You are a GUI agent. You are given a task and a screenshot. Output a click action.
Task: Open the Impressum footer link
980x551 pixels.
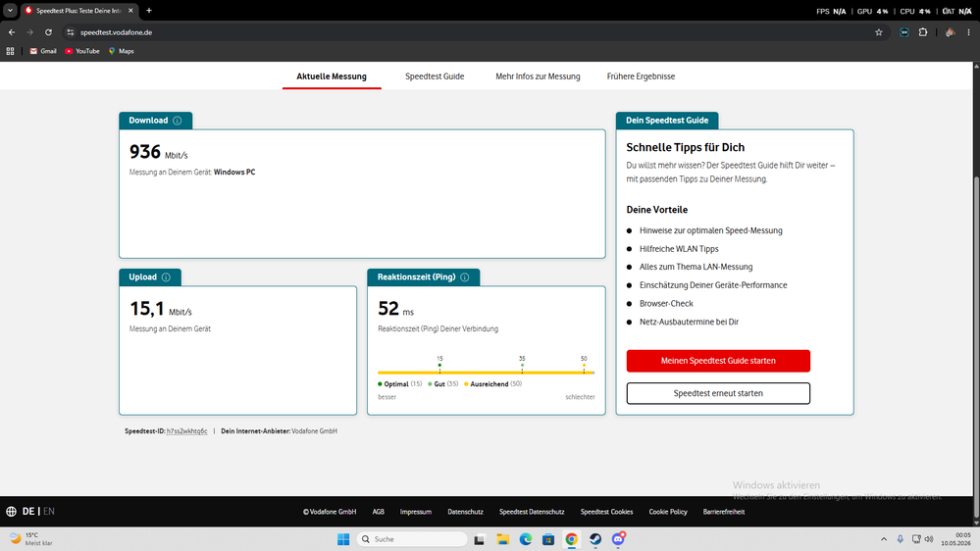point(416,512)
